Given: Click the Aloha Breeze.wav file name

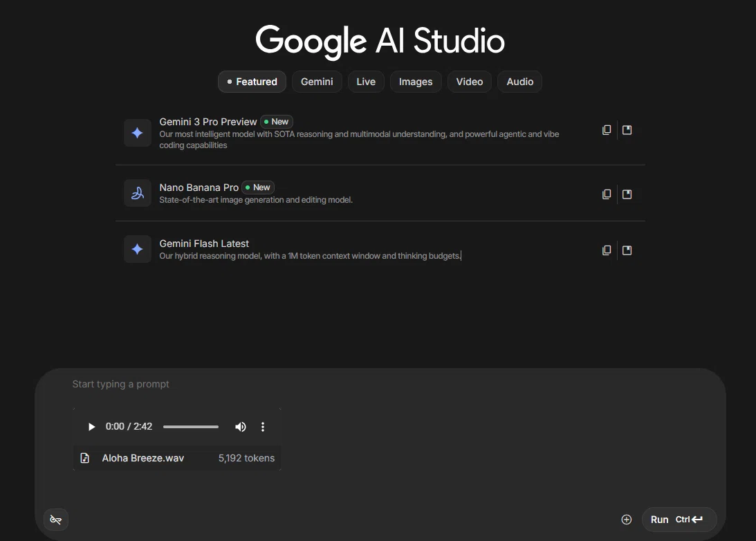Looking at the screenshot, I should click(x=143, y=458).
